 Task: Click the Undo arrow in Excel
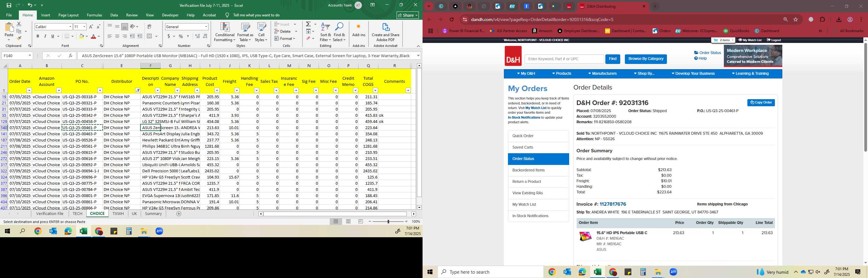(30, 5)
